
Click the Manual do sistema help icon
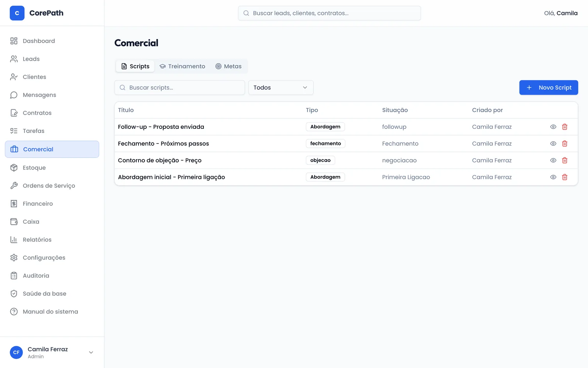point(14,312)
